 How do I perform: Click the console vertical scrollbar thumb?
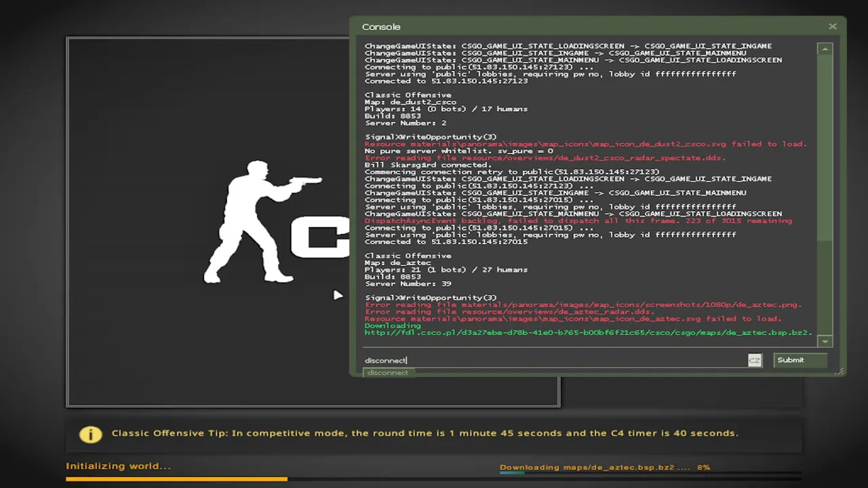[x=825, y=149]
